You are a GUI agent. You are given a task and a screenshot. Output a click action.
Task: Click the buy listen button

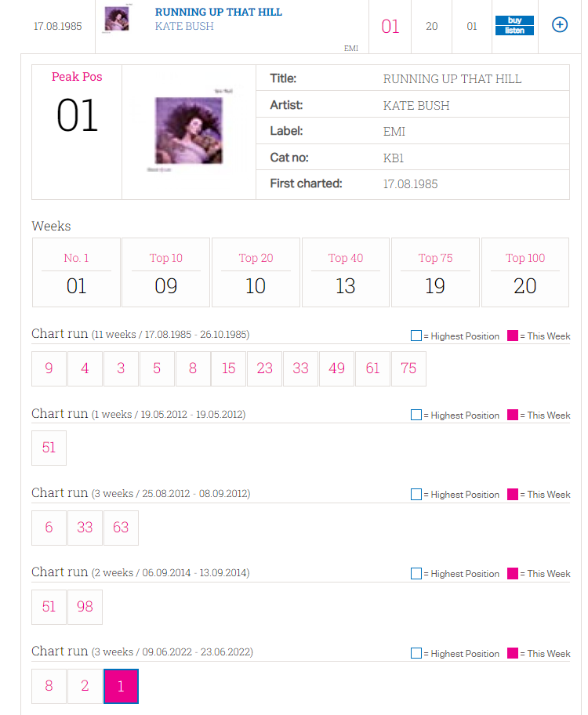pyautogui.click(x=514, y=26)
